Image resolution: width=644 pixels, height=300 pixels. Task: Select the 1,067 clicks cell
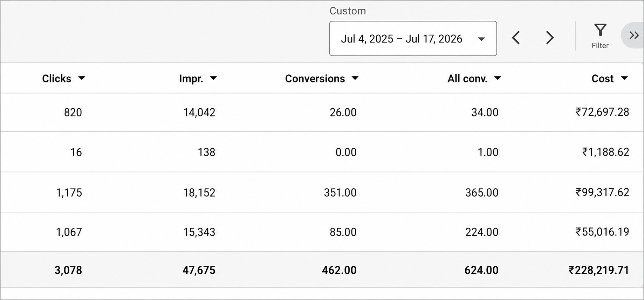point(69,232)
